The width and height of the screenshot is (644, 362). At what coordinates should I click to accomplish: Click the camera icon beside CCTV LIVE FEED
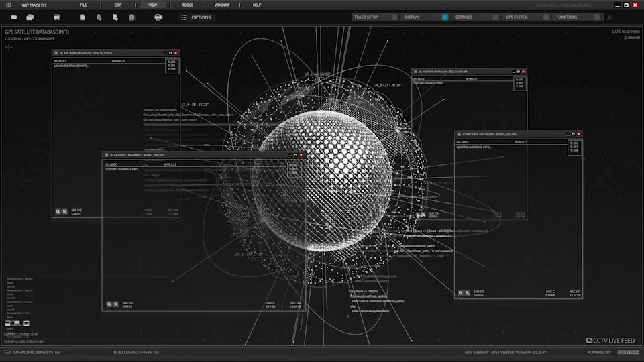coord(589,341)
